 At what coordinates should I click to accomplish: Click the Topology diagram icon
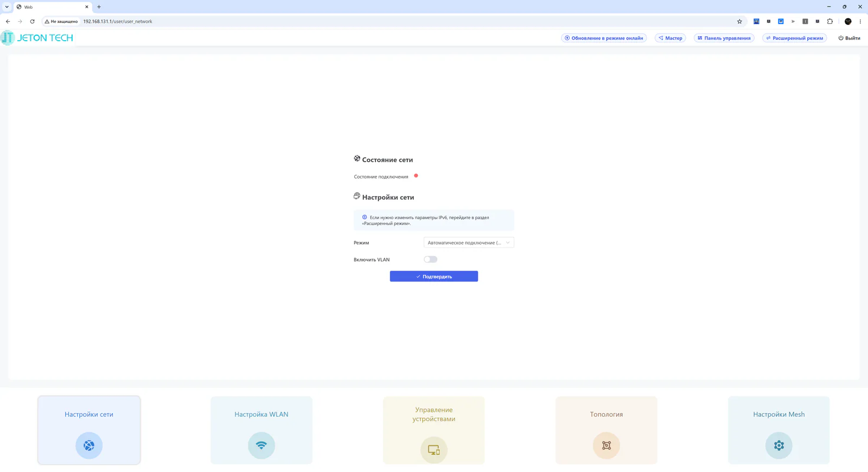coord(607,445)
